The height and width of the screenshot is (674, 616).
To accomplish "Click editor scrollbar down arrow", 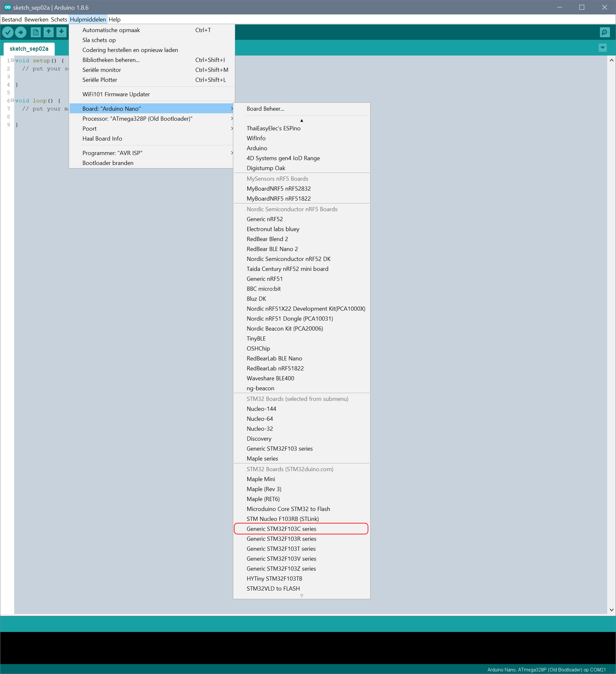I will [x=611, y=609].
